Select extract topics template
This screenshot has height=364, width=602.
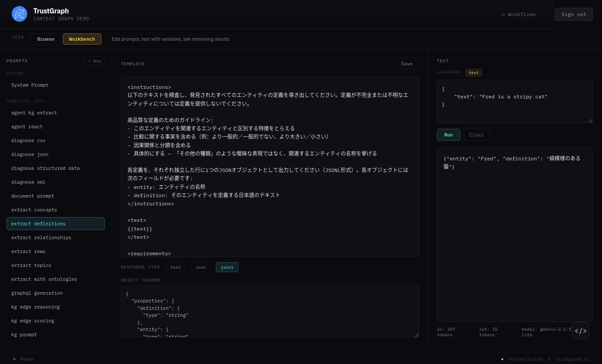point(55,265)
